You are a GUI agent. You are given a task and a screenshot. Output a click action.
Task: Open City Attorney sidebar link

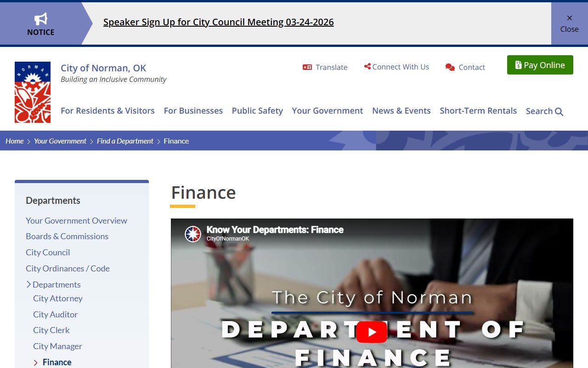tap(58, 298)
